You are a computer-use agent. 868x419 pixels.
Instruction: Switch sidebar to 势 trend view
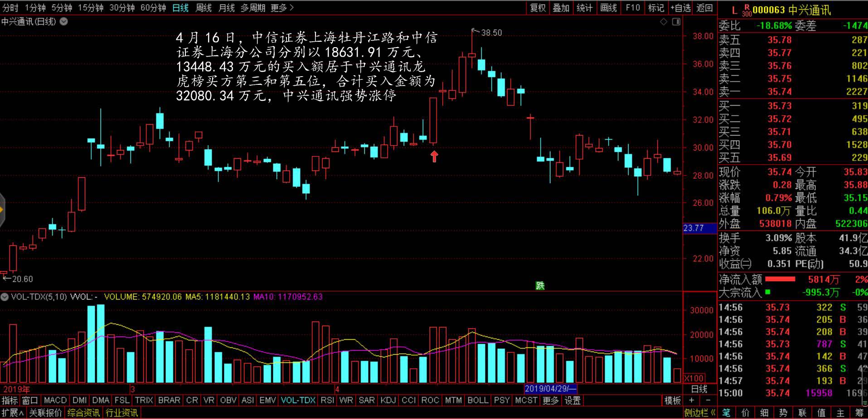click(x=783, y=413)
